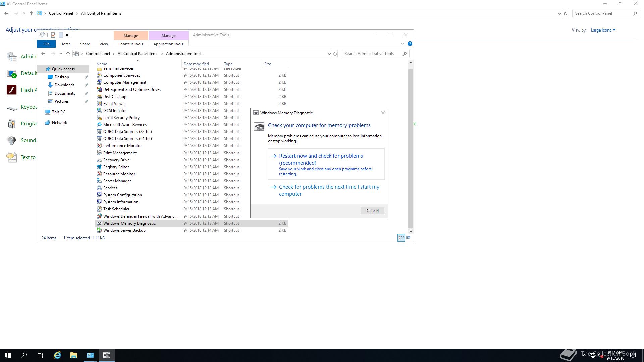Cancel the Windows Memory Diagnostic dialog

[x=372, y=211]
